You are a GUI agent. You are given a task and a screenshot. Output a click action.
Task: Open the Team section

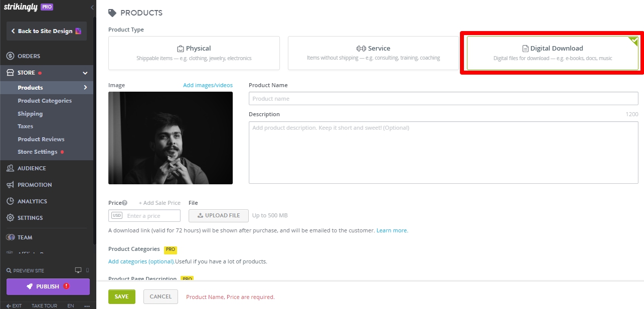coord(26,237)
